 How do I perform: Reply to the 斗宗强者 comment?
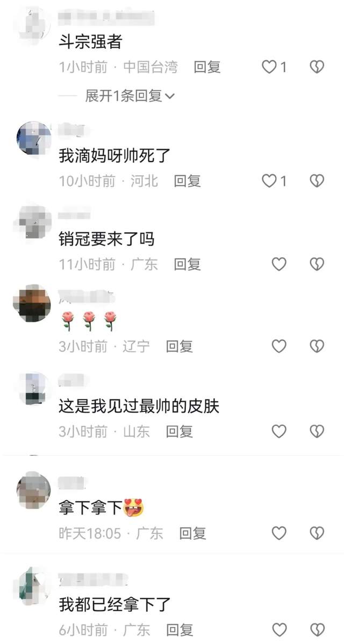click(207, 67)
